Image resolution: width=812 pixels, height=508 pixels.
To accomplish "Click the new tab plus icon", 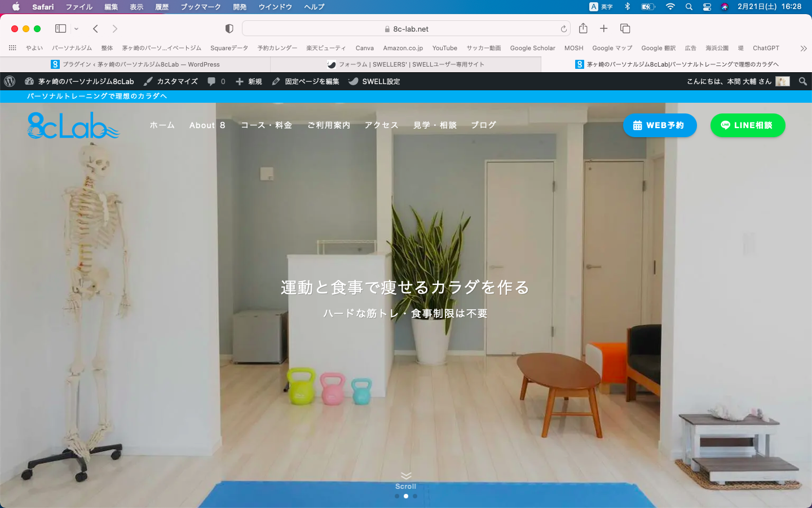I will [603, 29].
